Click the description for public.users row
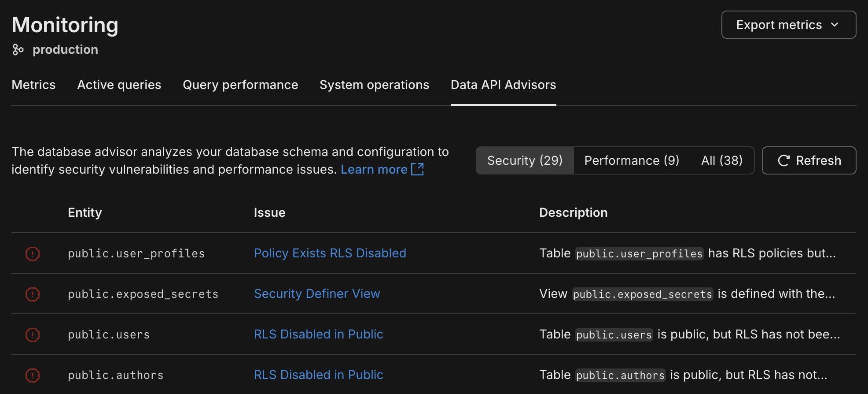 pos(690,334)
